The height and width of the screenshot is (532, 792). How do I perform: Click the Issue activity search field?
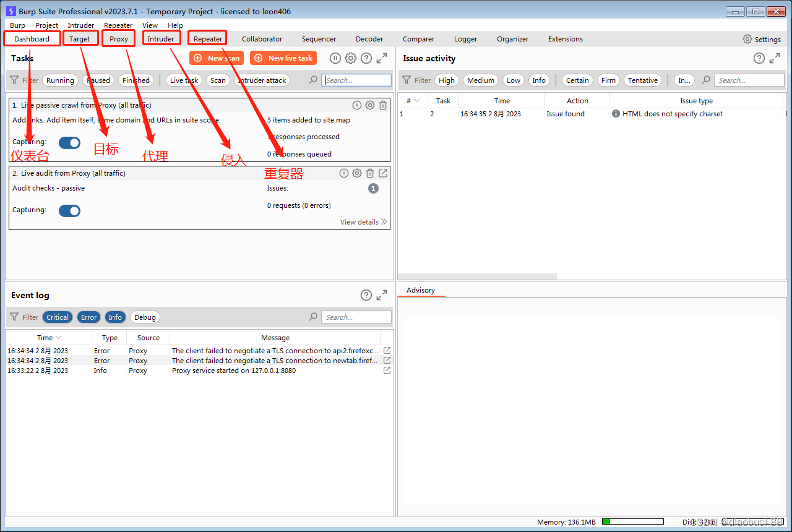click(x=749, y=80)
